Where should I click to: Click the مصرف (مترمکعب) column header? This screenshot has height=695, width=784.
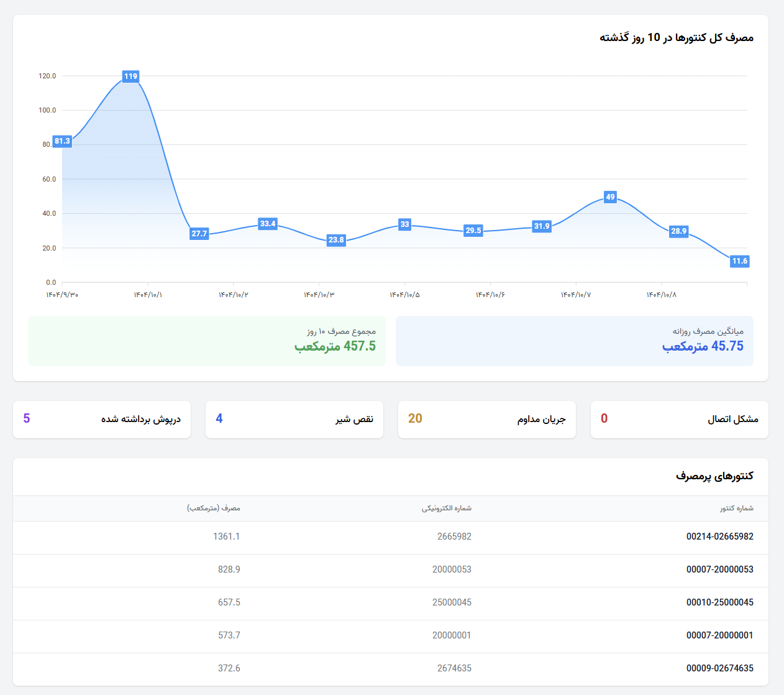pyautogui.click(x=214, y=509)
